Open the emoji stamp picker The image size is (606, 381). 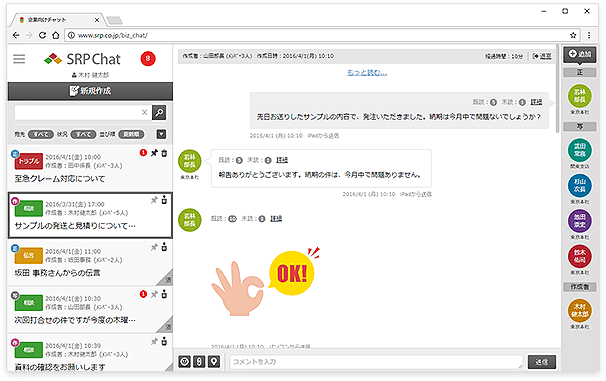(184, 362)
